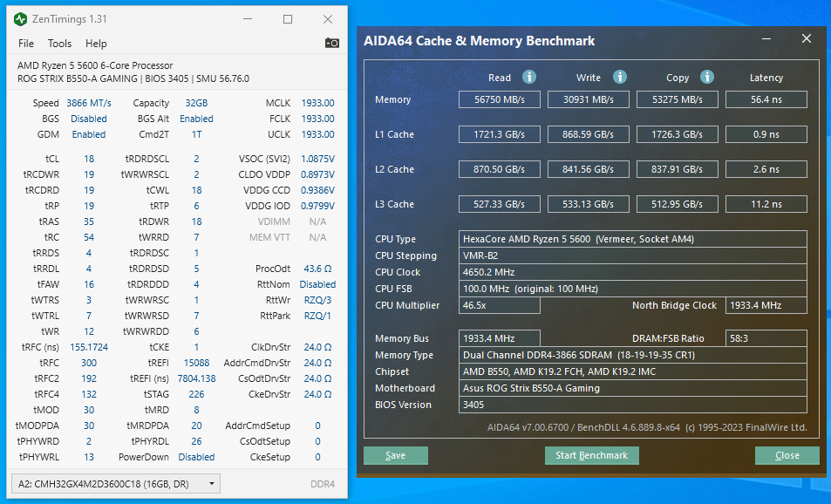Viewport: 831px width, 504px height.
Task: Click the VDDG CCD 0.9386V value
Action: pyautogui.click(x=317, y=190)
